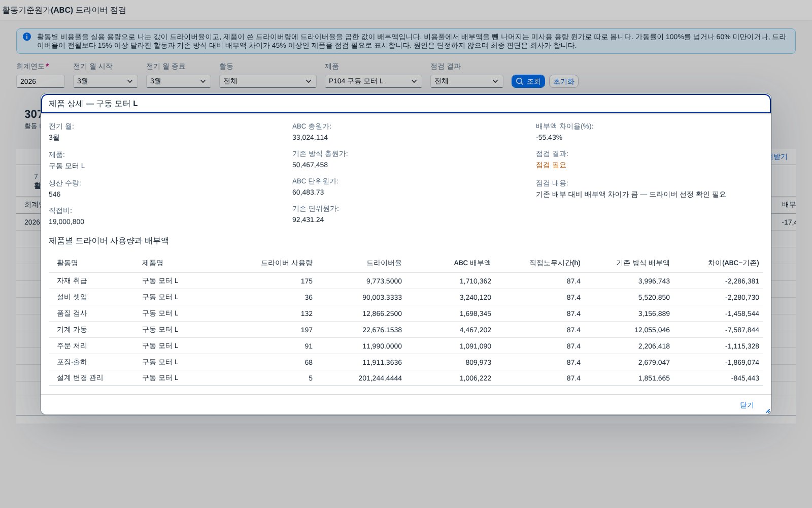Select the 주문 처리 row
The height and width of the screenshot is (508, 812).
pyautogui.click(x=406, y=346)
